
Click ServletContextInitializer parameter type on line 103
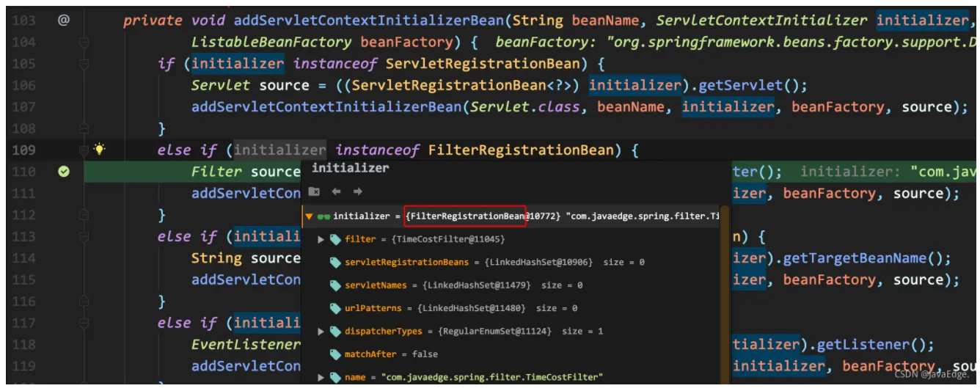point(761,21)
